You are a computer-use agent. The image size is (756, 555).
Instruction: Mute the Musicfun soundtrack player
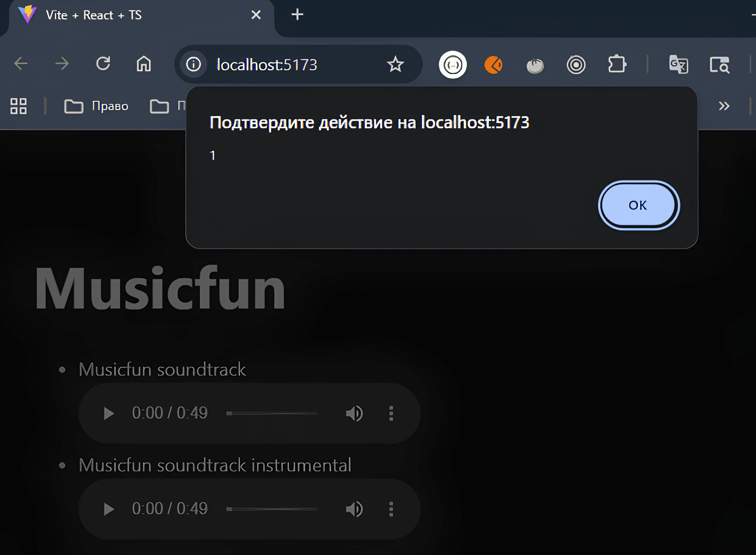[x=354, y=413]
